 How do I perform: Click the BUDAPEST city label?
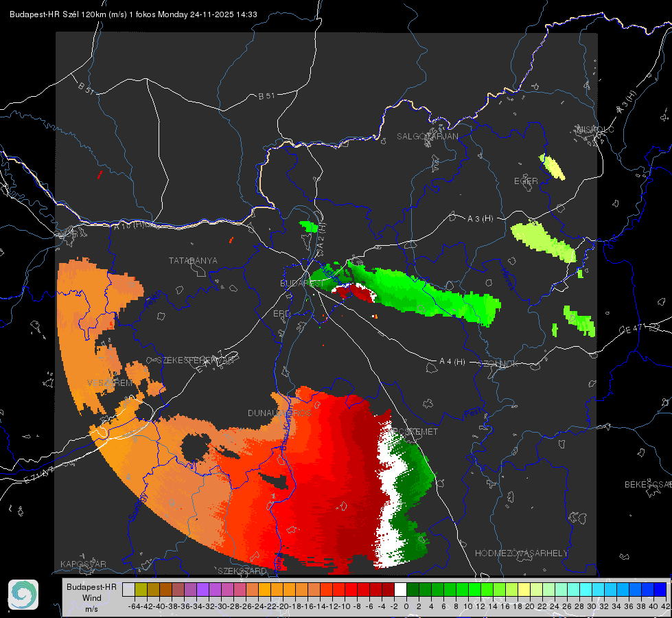point(302,284)
